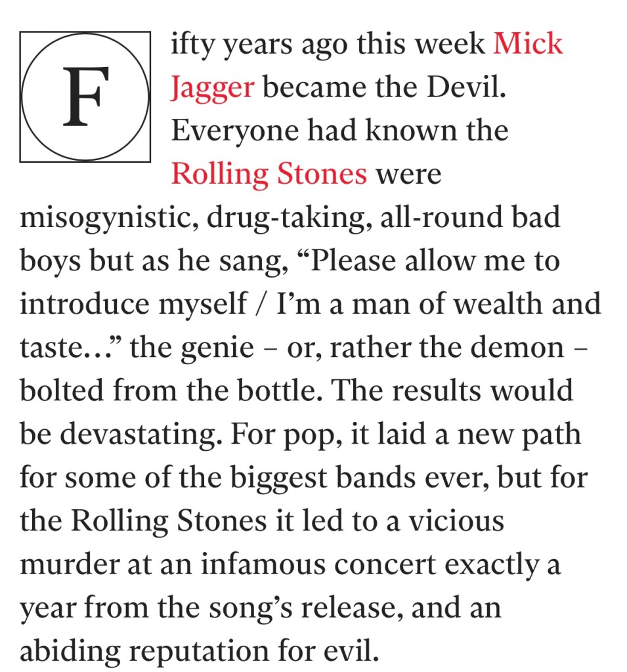Click the word reputation in last line
The width and height of the screenshot is (627, 672).
(x=199, y=652)
